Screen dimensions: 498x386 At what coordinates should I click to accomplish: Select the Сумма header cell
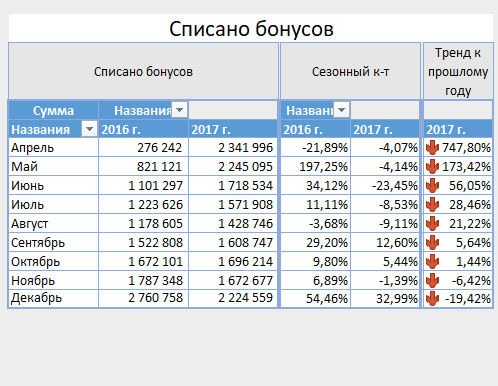coord(53,110)
